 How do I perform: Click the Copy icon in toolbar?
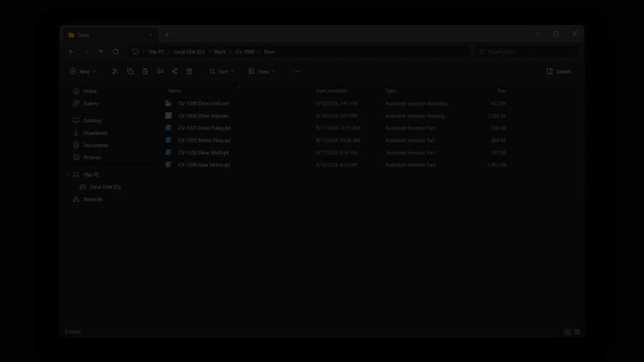130,71
